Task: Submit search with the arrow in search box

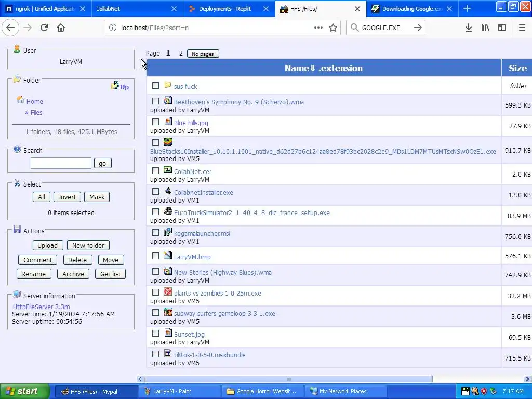Action: click(417, 28)
